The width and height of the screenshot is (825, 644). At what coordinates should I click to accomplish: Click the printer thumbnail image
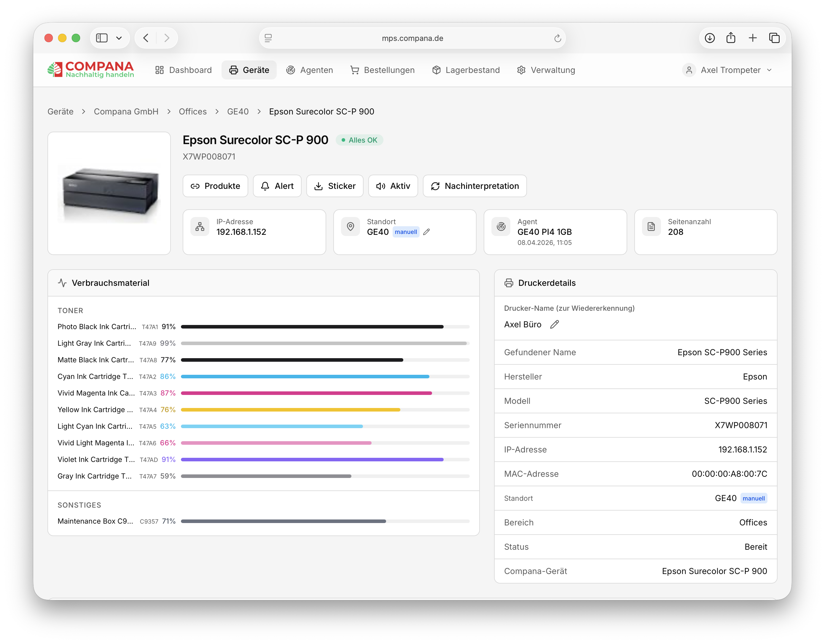(x=109, y=193)
